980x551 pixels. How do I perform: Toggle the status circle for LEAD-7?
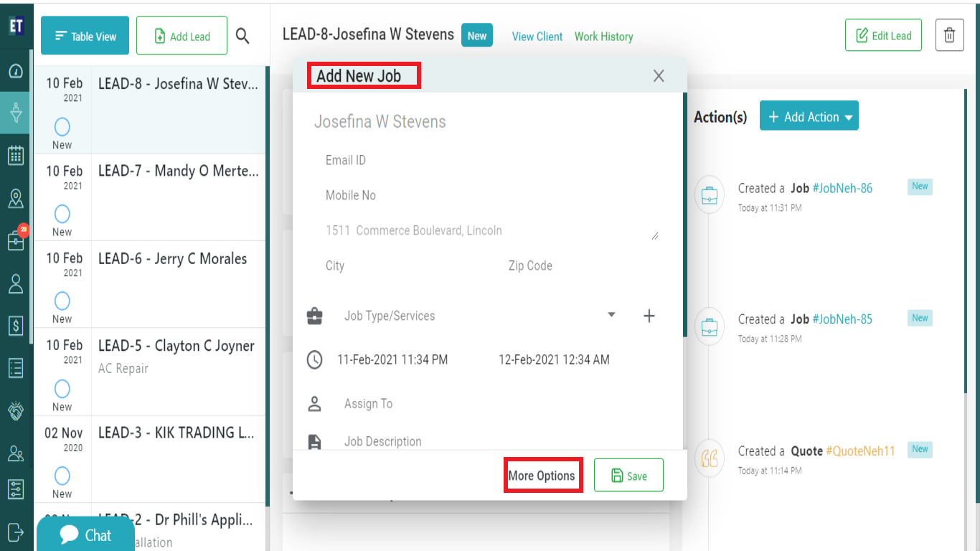[62, 214]
